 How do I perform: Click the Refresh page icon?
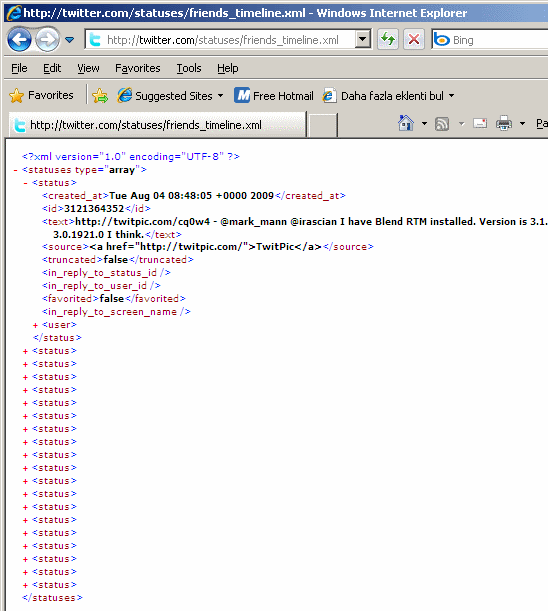pos(388,39)
